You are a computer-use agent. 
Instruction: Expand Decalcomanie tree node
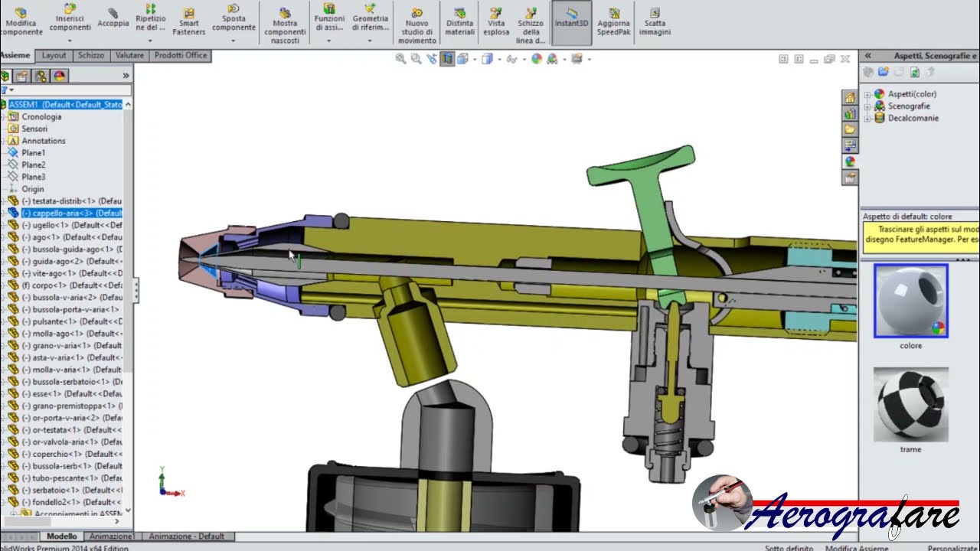click(867, 119)
